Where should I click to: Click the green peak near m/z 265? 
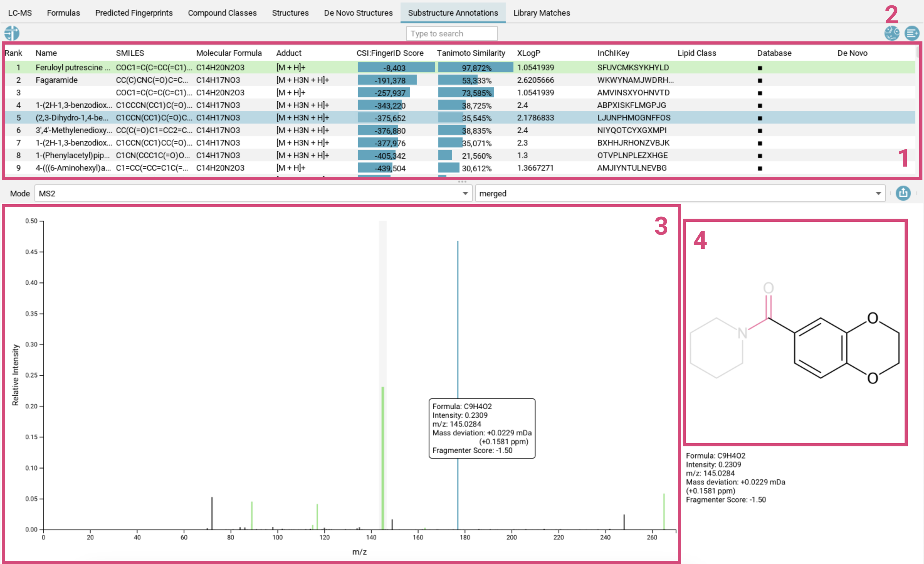(664, 512)
